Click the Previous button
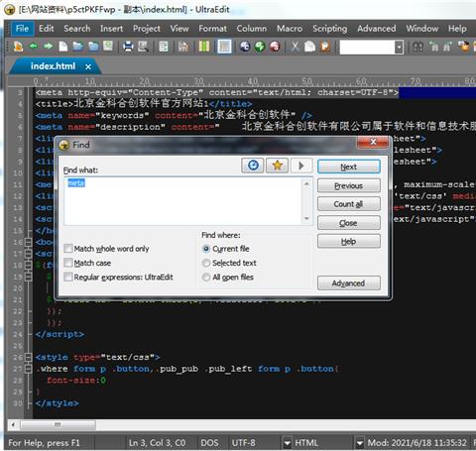 (349, 185)
